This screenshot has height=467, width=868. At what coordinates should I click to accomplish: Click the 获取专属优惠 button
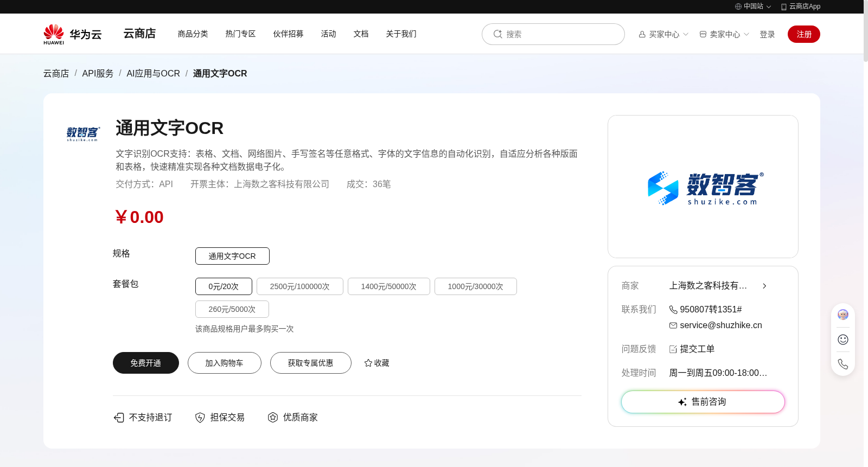311,363
